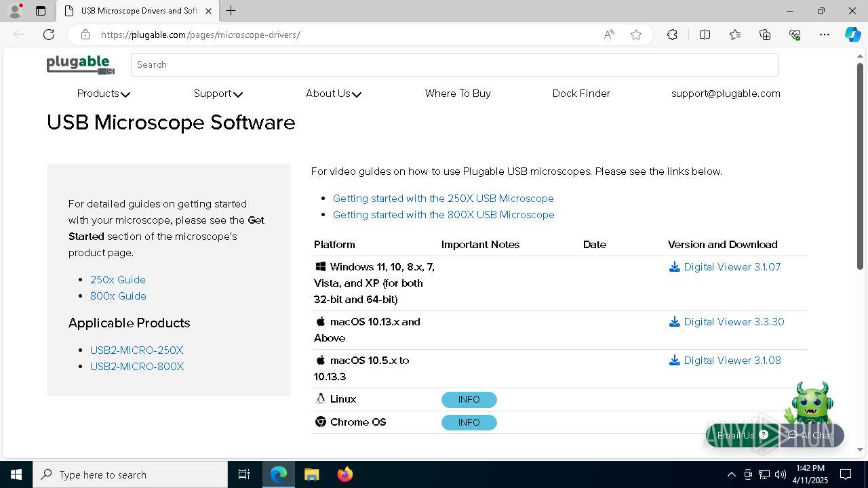Open a new browser tab
Image resolution: width=868 pixels, height=488 pixels.
(x=231, y=11)
